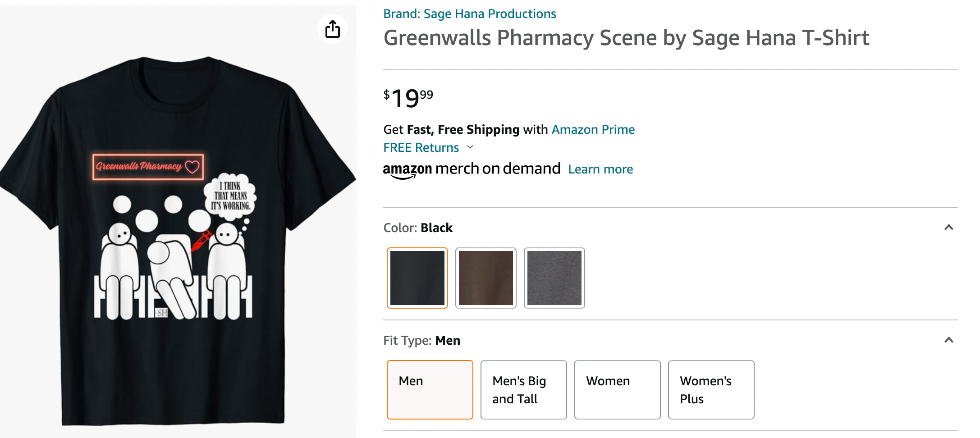The image size is (980, 438).
Task: Select the Brown color swatch
Action: tap(485, 278)
